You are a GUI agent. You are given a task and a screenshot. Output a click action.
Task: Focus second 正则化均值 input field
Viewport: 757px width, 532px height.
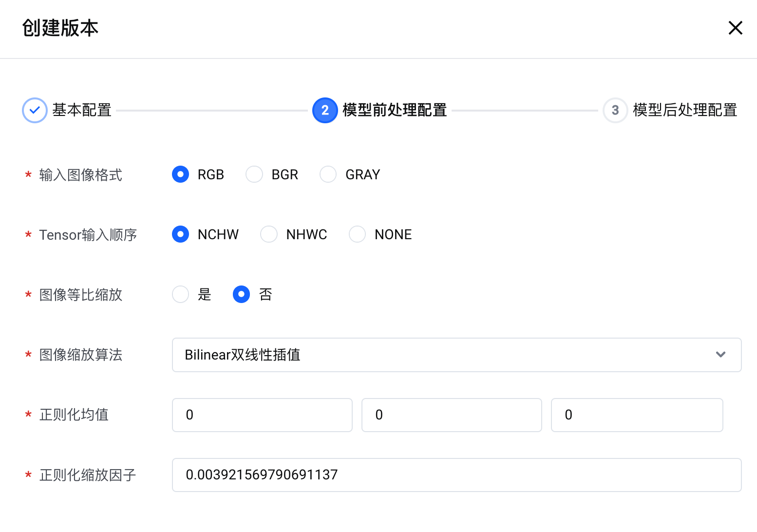(x=452, y=415)
